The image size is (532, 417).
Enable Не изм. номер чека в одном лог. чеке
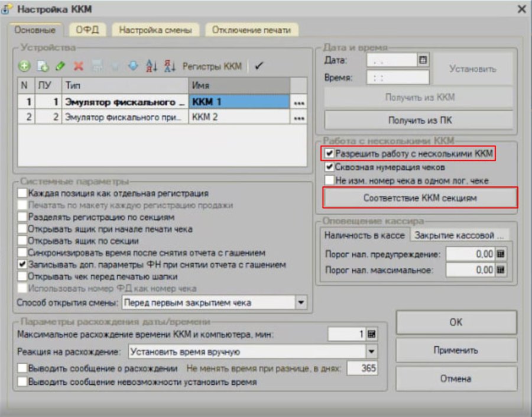click(329, 180)
